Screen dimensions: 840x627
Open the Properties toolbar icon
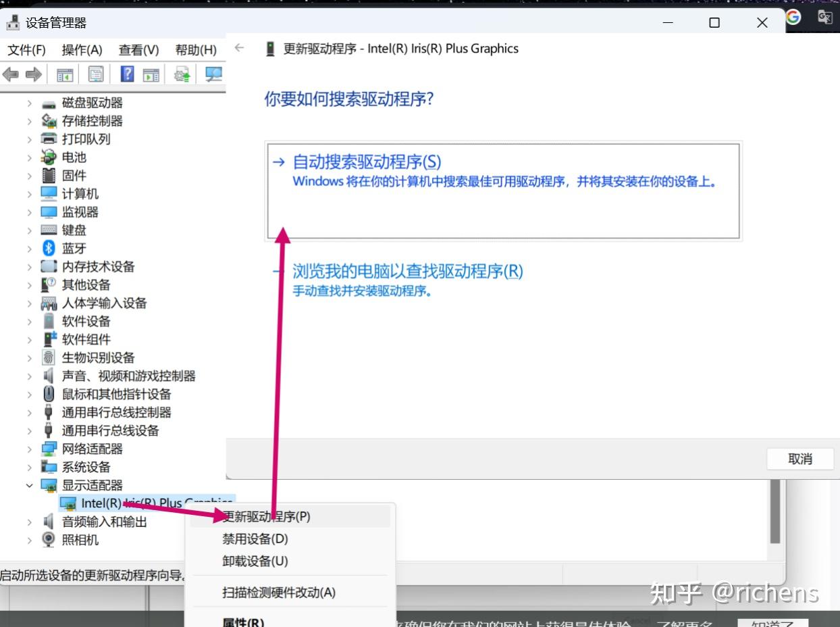pos(97,74)
